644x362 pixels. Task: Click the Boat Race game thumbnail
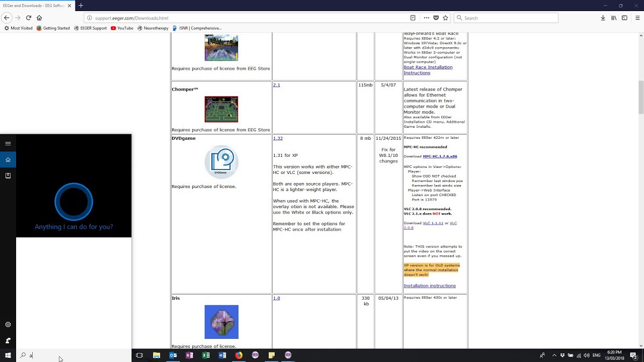tap(221, 48)
